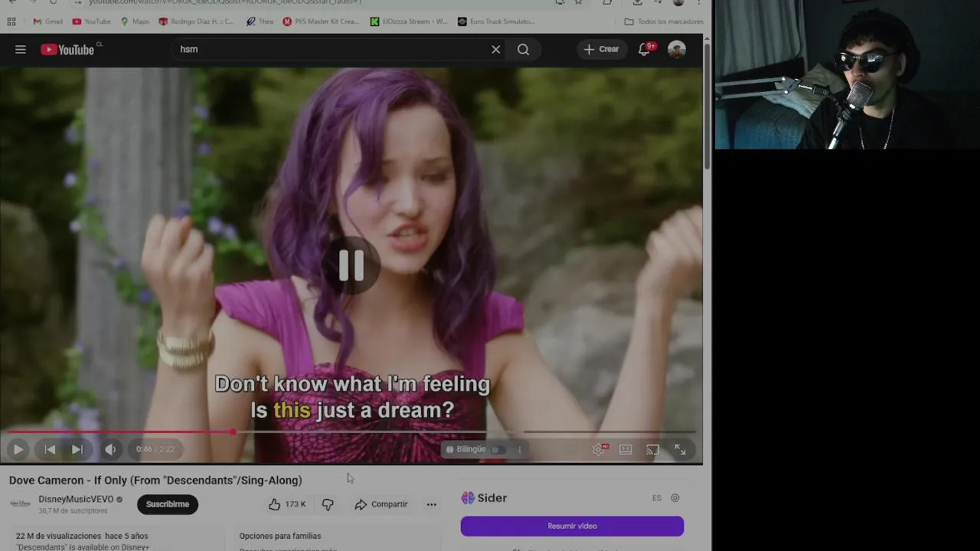Click the video title Dove Cameron - If Only
Screen dimensions: 980x551
[155, 481]
